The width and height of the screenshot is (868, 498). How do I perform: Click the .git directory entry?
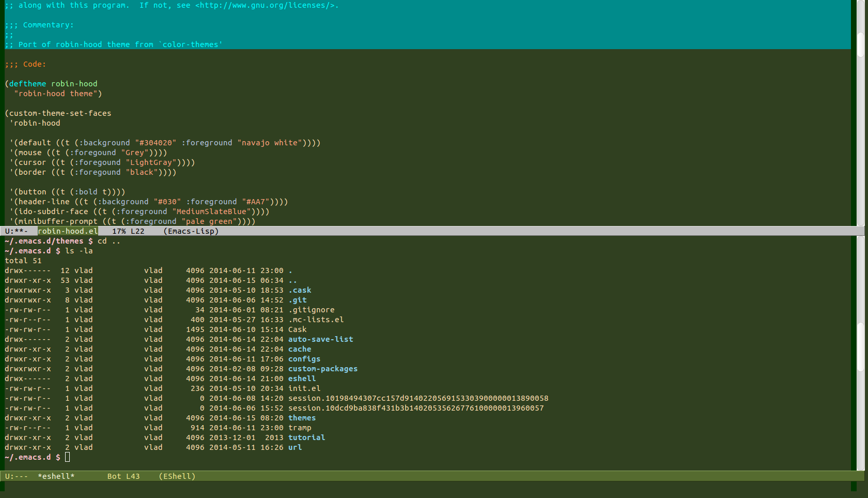click(298, 300)
